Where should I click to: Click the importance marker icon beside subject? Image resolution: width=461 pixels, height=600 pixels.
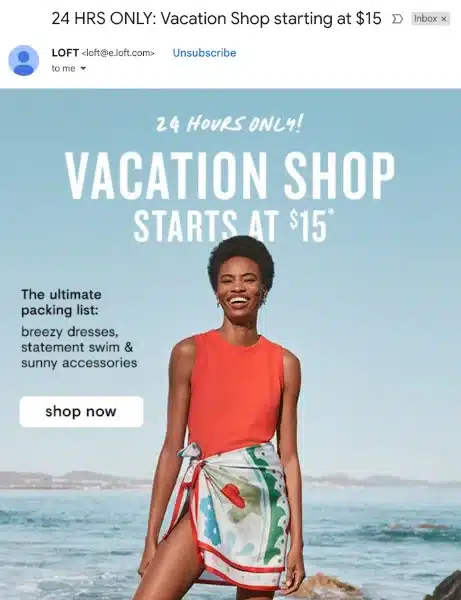[x=397, y=19]
